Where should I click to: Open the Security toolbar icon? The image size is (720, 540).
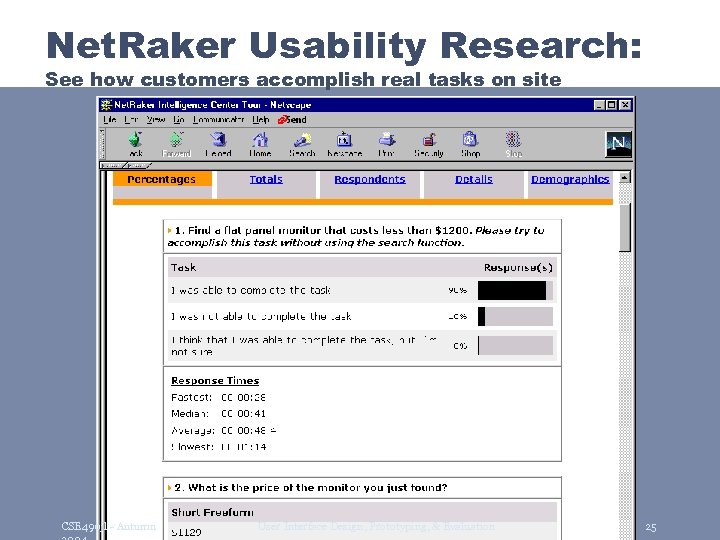coord(428,144)
